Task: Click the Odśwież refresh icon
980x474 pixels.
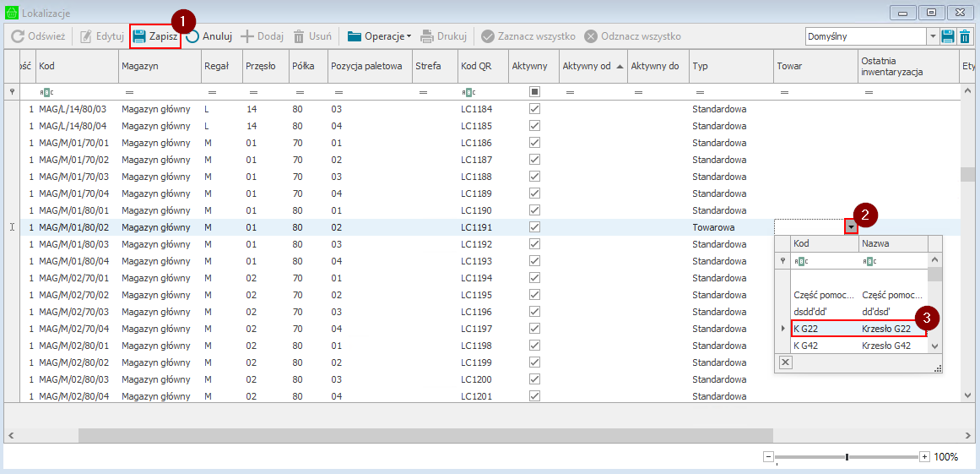Action: 17,36
